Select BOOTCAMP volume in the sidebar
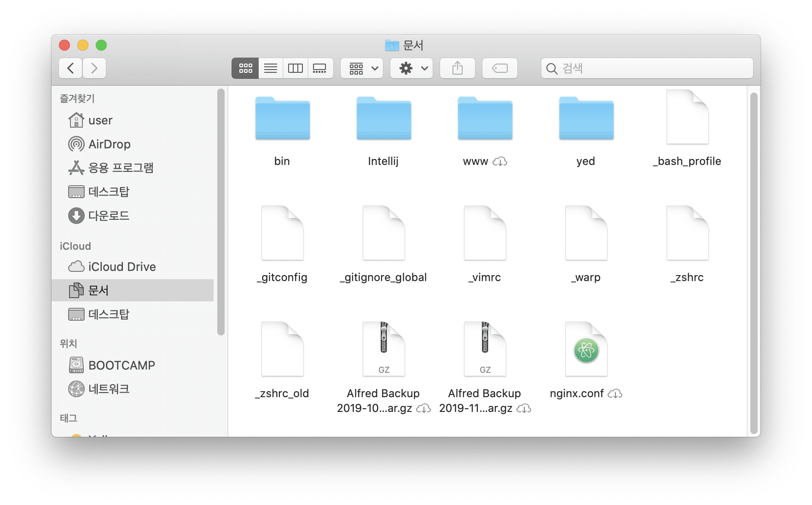This screenshot has height=505, width=812. [133, 365]
